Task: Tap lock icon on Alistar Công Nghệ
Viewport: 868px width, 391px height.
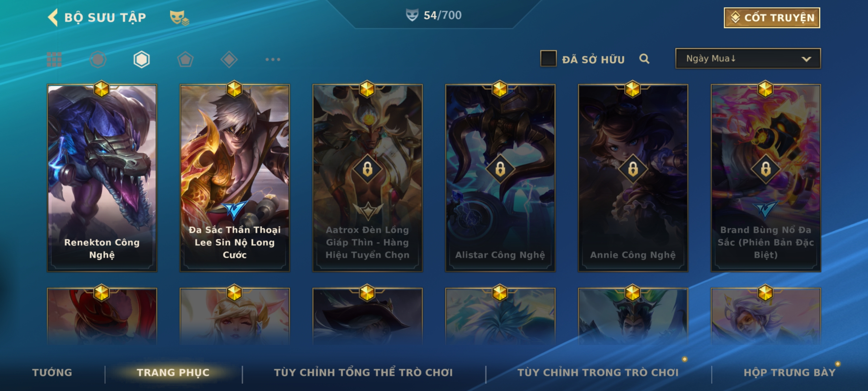Action: coord(500,169)
